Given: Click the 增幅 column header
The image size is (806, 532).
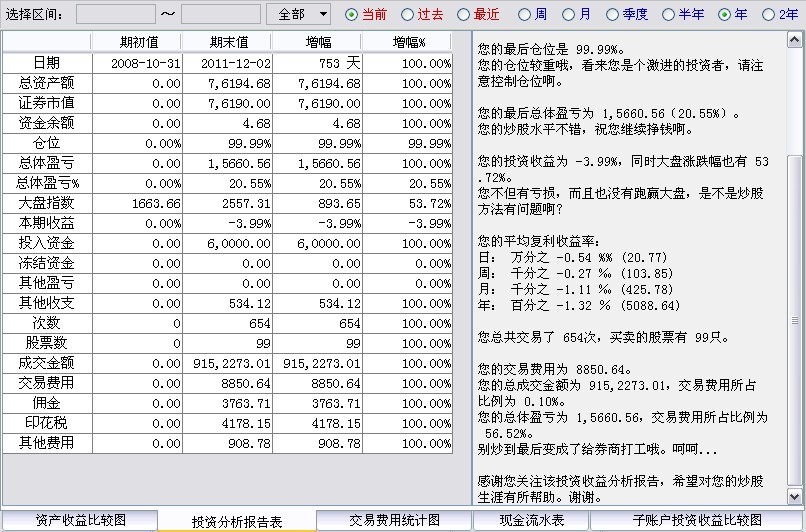Looking at the screenshot, I should 318,42.
